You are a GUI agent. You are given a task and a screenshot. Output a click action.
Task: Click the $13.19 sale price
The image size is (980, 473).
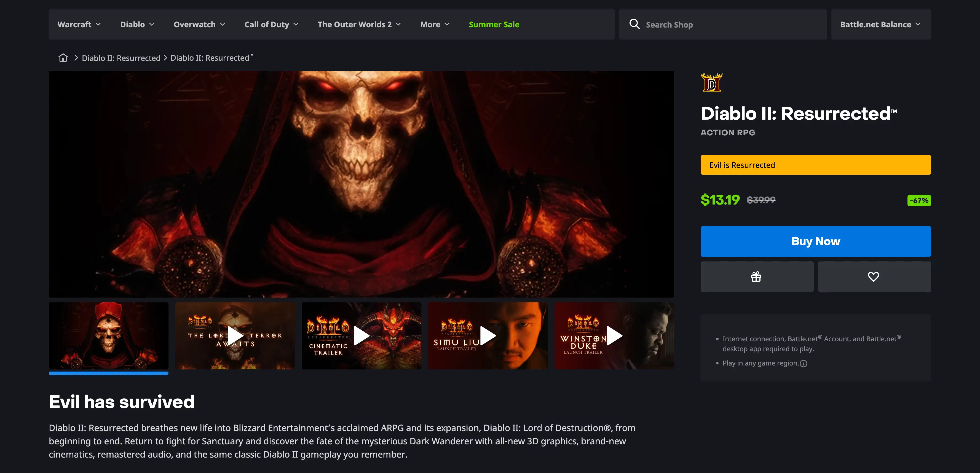coord(720,200)
